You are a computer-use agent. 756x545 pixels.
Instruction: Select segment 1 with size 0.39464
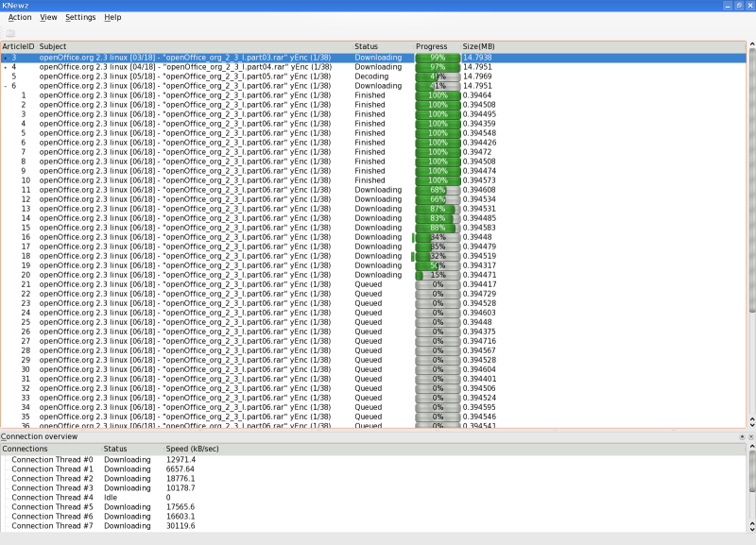373,95
